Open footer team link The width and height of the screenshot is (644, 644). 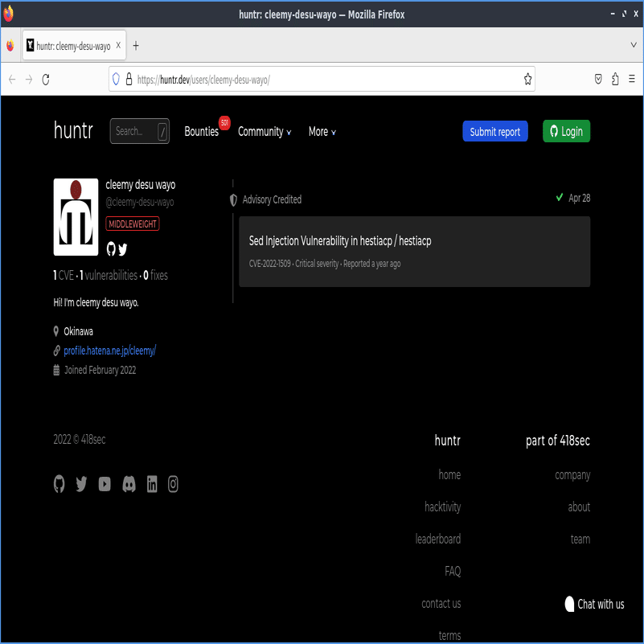tap(580, 539)
